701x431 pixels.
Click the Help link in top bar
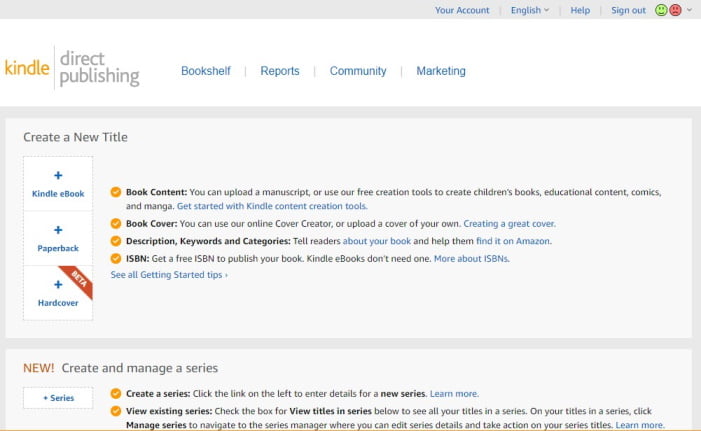[x=580, y=10]
